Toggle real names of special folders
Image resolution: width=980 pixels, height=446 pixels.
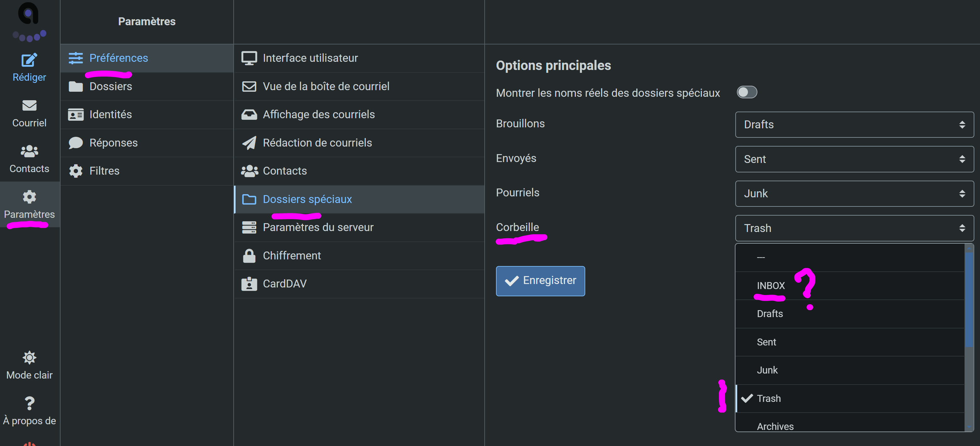point(747,92)
